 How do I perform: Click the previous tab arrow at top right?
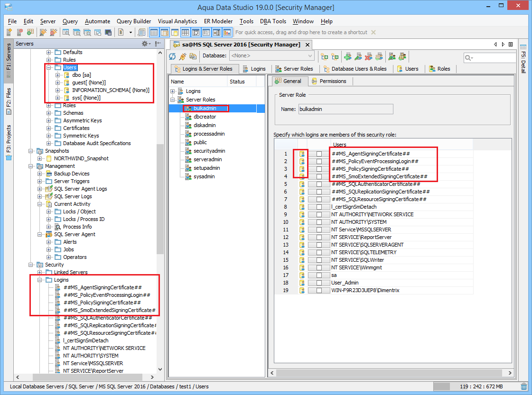[495, 45]
